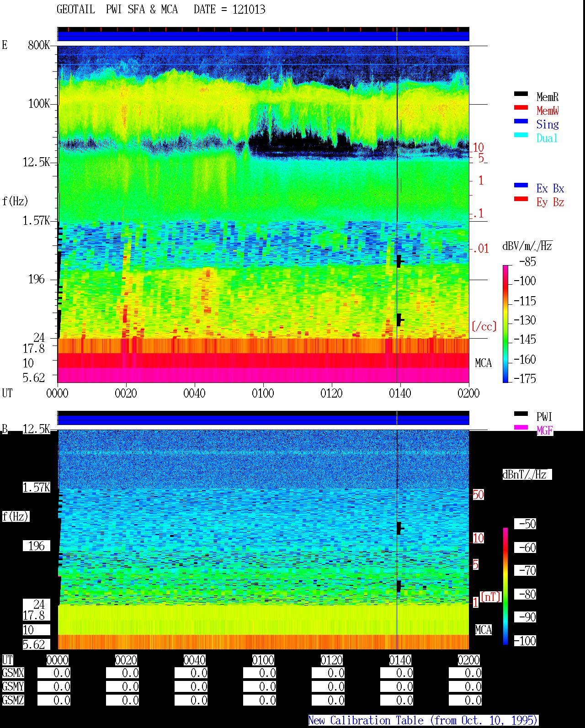
Task: Click the GSMZ row label
Action: (x=13, y=700)
